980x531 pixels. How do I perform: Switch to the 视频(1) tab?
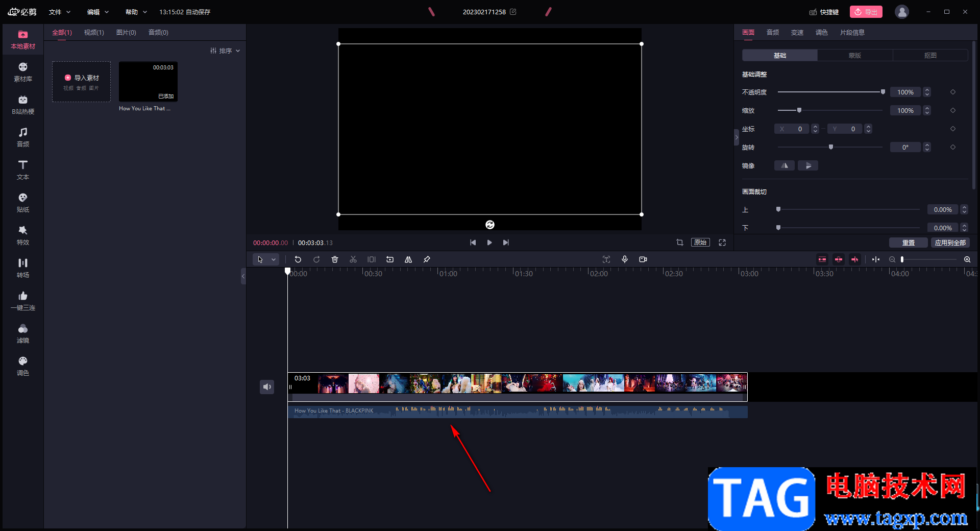pos(94,32)
